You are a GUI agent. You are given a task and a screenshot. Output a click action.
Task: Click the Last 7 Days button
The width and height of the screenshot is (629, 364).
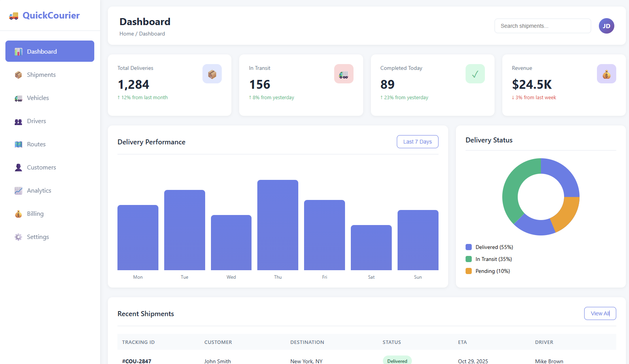(x=418, y=142)
